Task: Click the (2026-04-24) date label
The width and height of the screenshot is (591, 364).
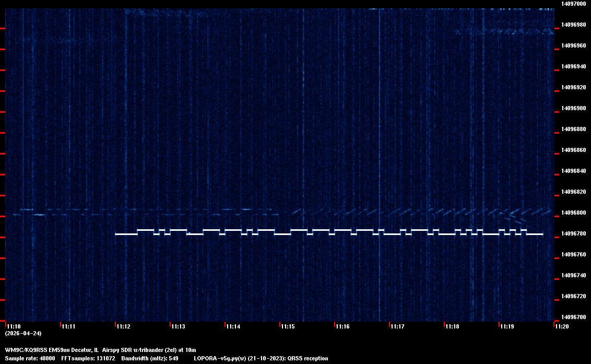Action: [x=23, y=333]
